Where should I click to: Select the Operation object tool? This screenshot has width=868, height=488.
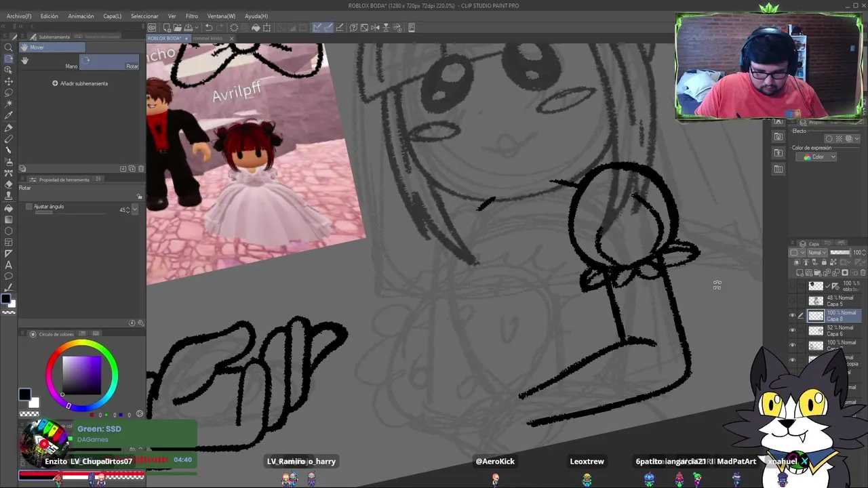tap(9, 70)
